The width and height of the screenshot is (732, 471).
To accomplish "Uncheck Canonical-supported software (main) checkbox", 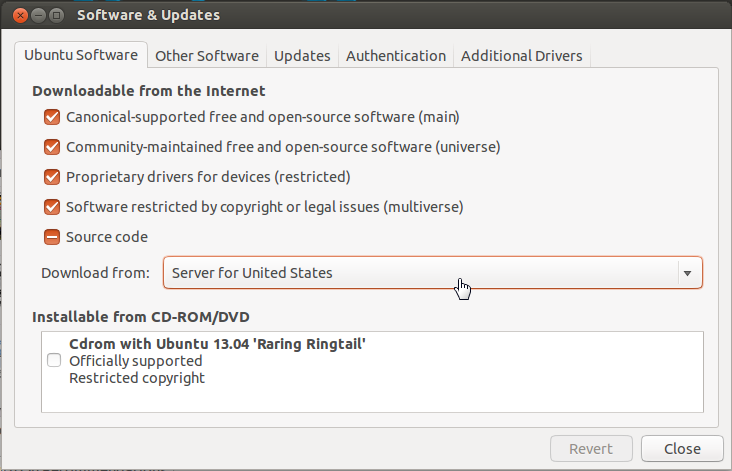I will pyautogui.click(x=52, y=117).
